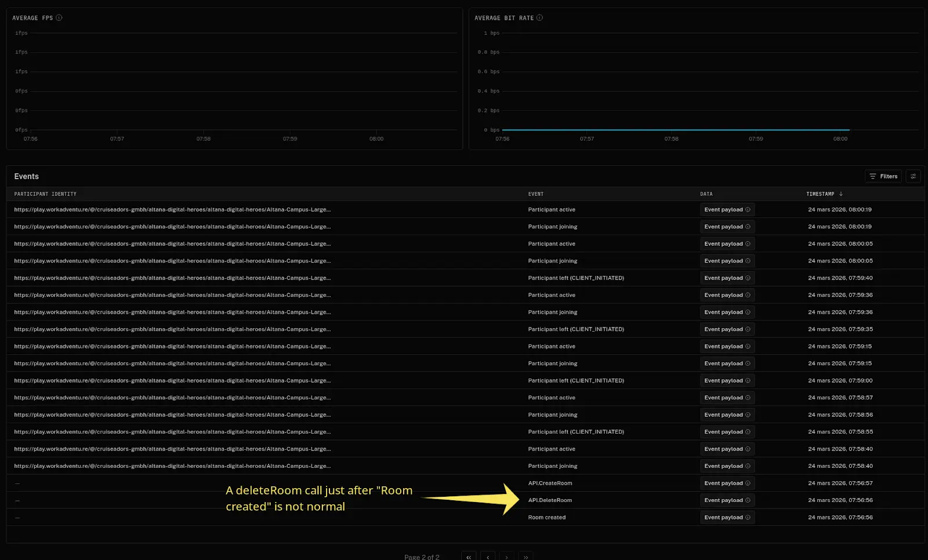Viewport: 928px width, 560px height.
Task: Go to the next page with the single-right chevron
Action: (x=506, y=557)
